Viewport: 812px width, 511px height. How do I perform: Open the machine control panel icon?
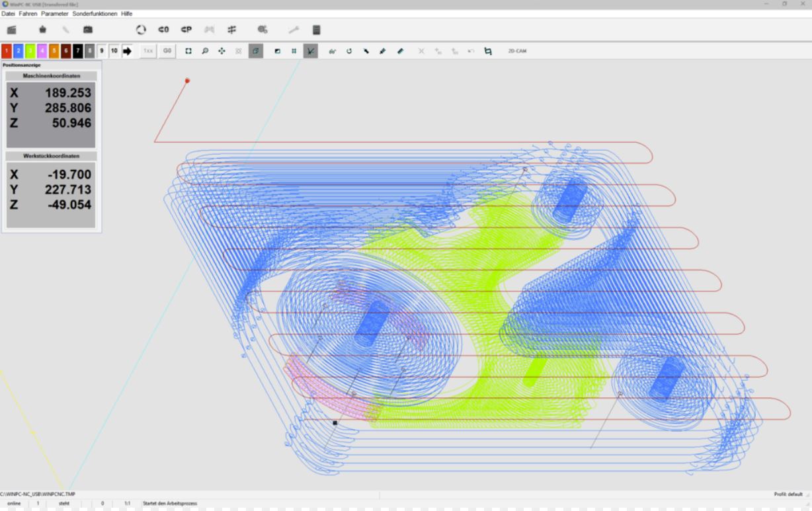click(89, 29)
